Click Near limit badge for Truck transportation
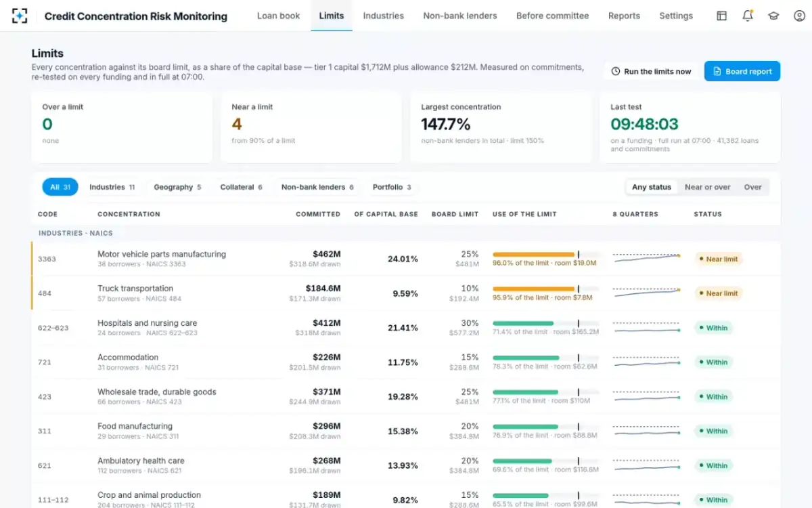Image resolution: width=812 pixels, height=508 pixels. [718, 293]
